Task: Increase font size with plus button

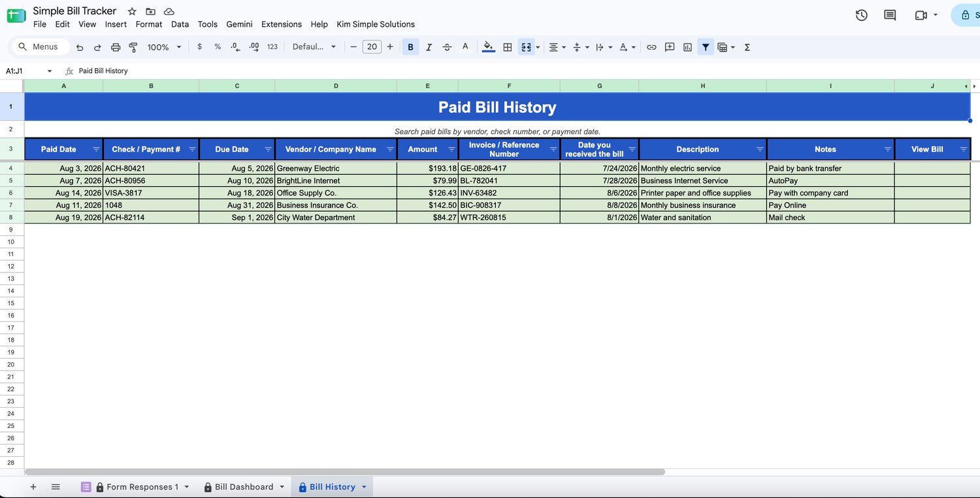Action: (390, 47)
